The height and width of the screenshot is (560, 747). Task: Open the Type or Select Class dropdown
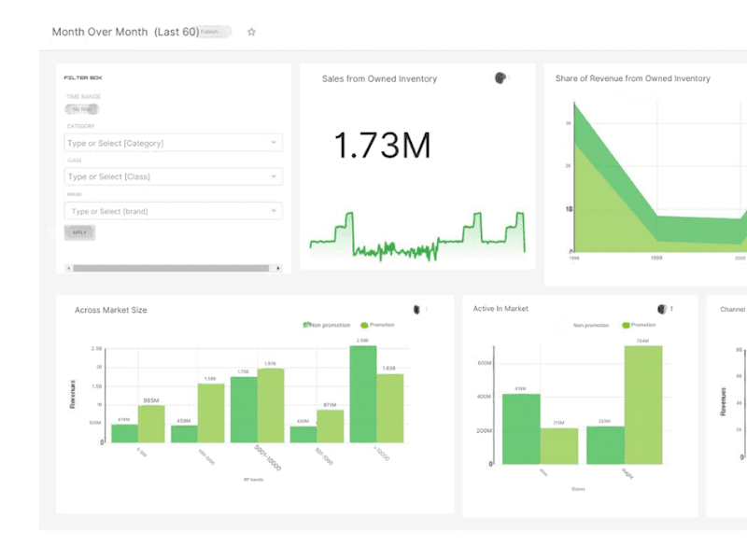(174, 176)
